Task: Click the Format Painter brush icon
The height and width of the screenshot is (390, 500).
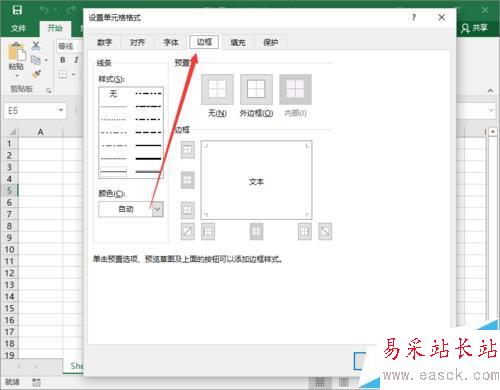Action: tap(36, 74)
